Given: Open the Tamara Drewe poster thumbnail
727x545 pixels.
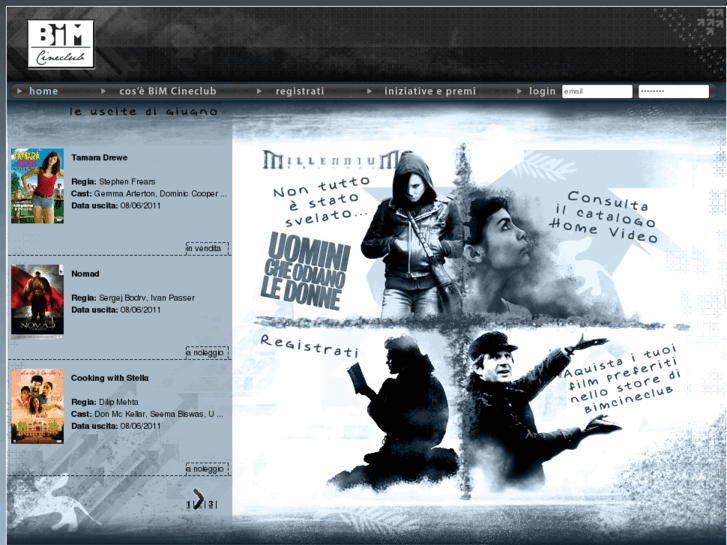Looking at the screenshot, I should (38, 186).
